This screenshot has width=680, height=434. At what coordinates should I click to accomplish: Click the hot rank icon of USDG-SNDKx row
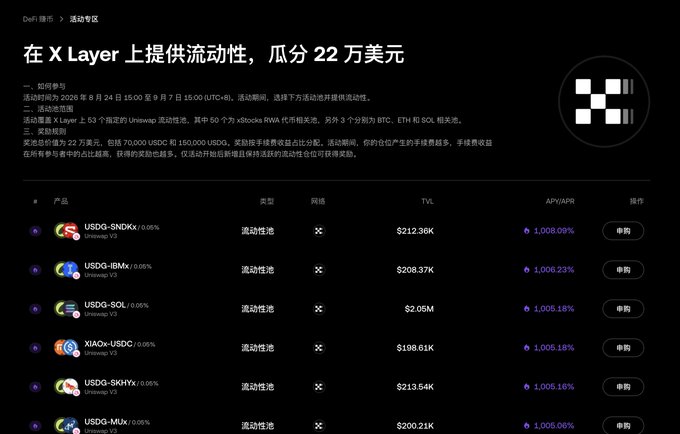point(35,231)
